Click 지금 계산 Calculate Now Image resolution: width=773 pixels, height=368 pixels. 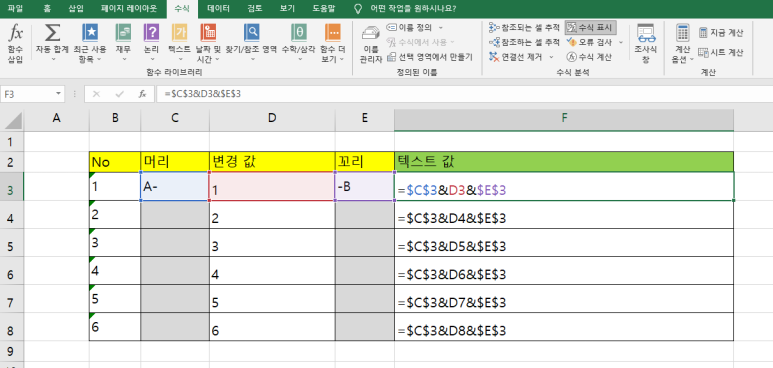[x=720, y=33]
